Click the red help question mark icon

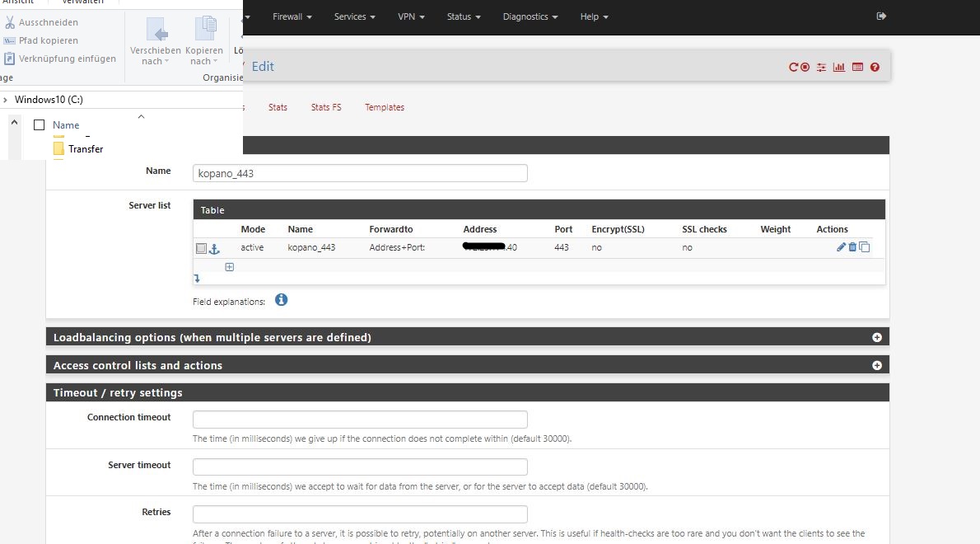coord(875,68)
